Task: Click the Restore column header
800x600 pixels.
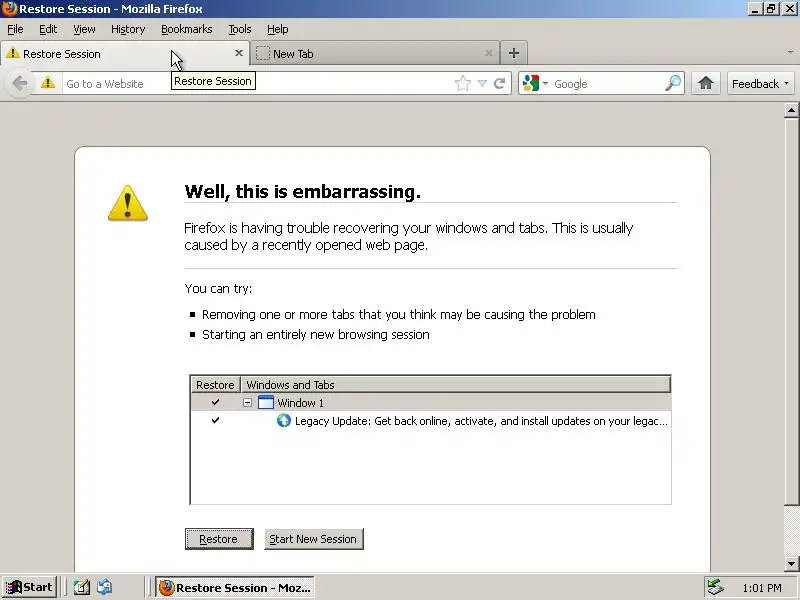Action: click(x=215, y=385)
